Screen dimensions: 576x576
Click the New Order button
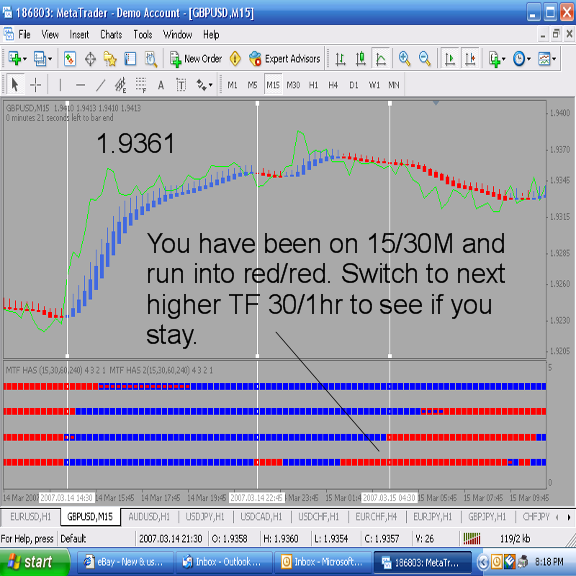[196, 59]
